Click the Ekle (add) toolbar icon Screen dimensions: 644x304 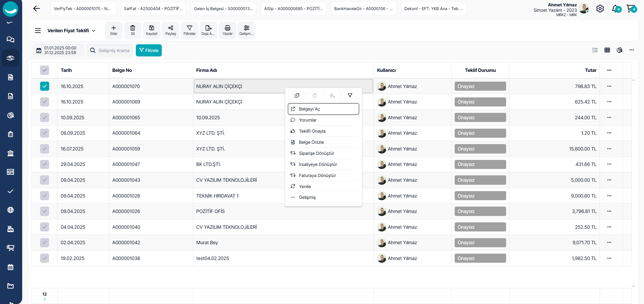click(x=114, y=30)
